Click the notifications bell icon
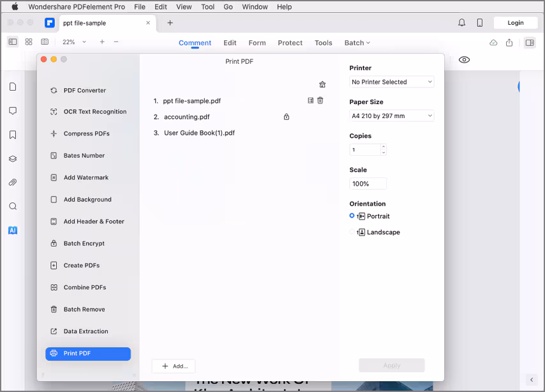The image size is (545, 392). pos(461,23)
